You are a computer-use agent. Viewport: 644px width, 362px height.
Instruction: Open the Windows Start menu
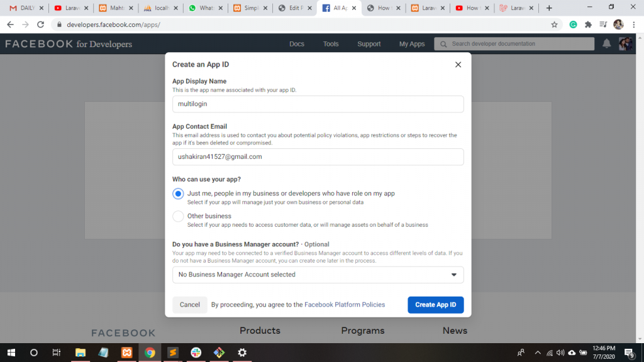[11, 353]
